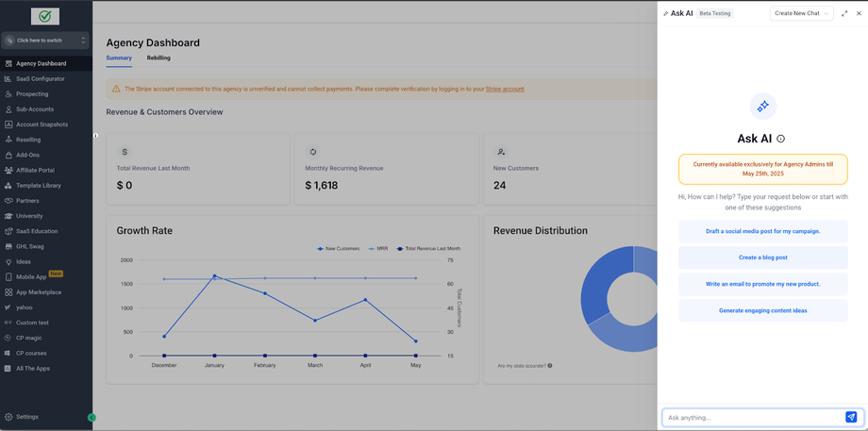
Task: Select the Summary tab
Action: [x=119, y=58]
